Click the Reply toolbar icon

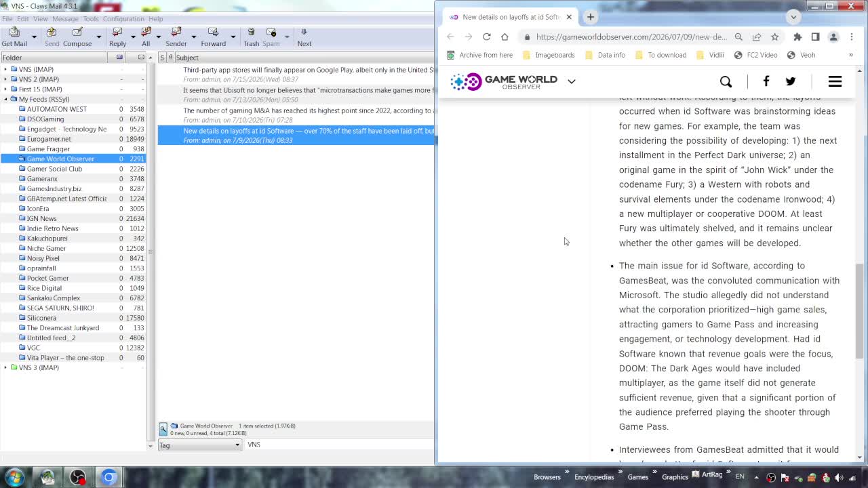point(117,37)
